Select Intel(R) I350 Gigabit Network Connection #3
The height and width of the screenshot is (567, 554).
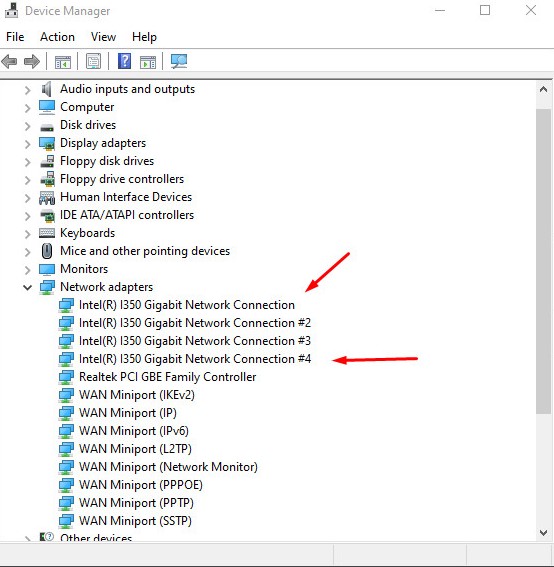point(195,341)
